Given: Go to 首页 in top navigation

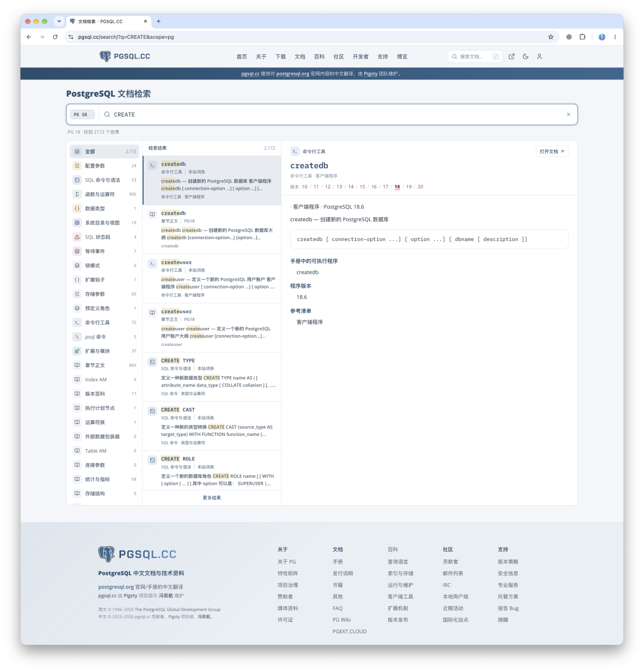Looking at the screenshot, I should (x=241, y=57).
